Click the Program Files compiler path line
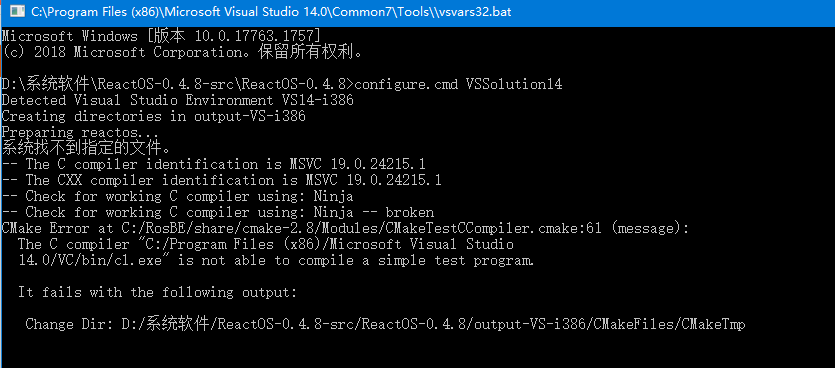This screenshot has height=368, width=835. coord(266,244)
